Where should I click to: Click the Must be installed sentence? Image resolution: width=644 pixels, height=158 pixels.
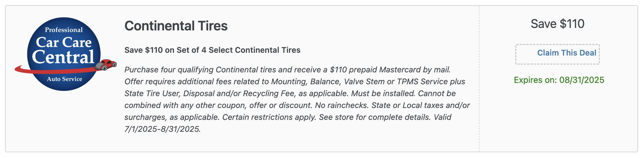click(383, 93)
